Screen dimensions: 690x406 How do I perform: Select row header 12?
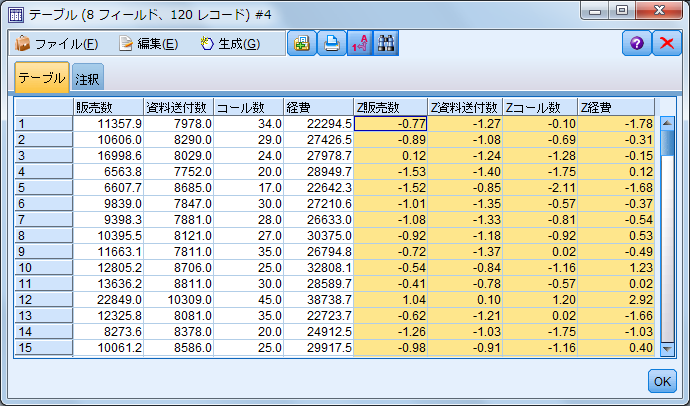pos(44,300)
